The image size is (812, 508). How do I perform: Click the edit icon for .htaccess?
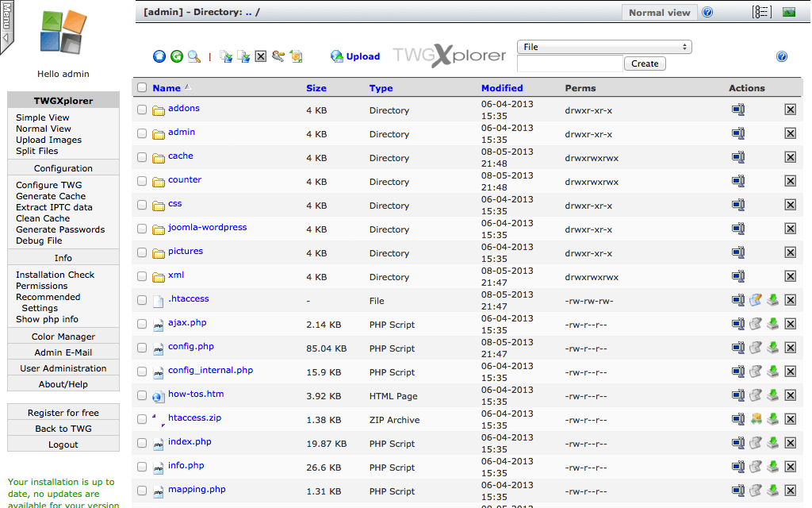pos(755,300)
